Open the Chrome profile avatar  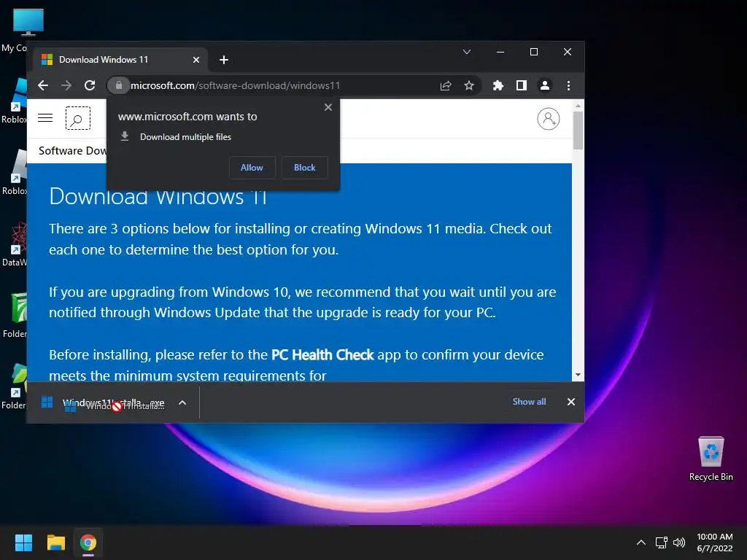544,85
